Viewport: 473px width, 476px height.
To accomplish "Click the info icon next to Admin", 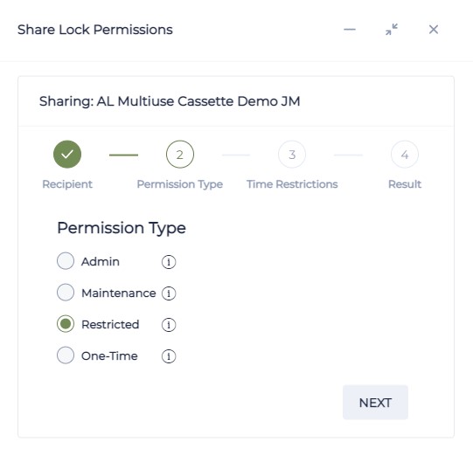I will [x=169, y=262].
